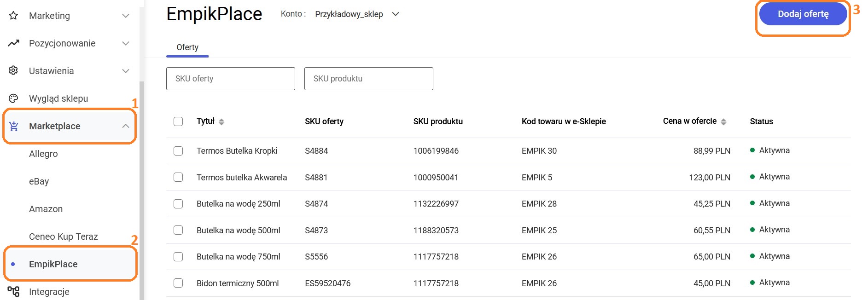Image resolution: width=868 pixels, height=300 pixels.
Task: Click the Pozycjonowanie trend arrow icon
Action: point(13,43)
